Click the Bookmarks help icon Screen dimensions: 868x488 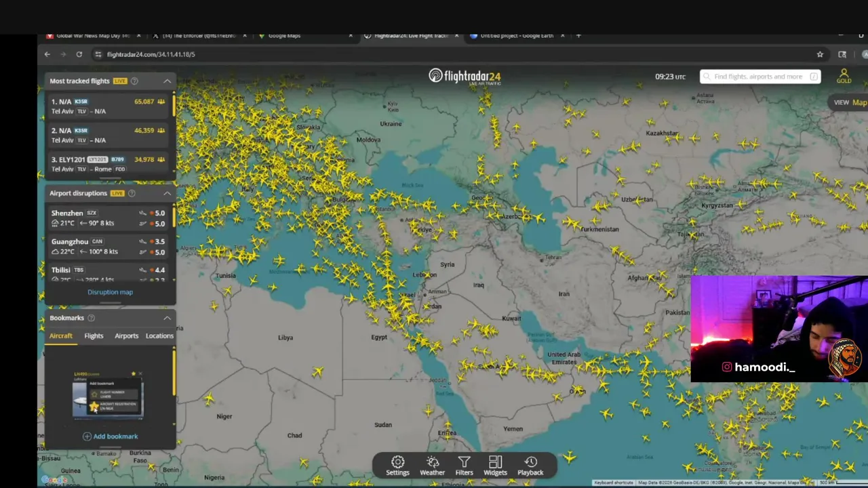pos(91,318)
